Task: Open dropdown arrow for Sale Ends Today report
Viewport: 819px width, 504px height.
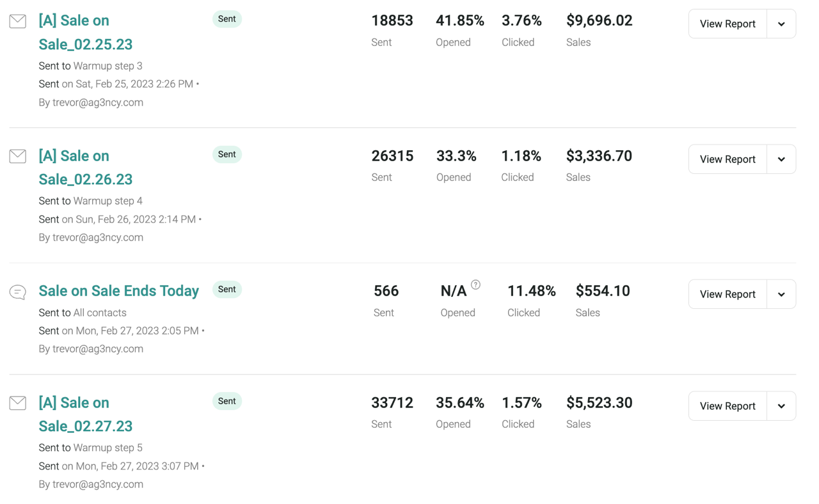Action: tap(781, 294)
